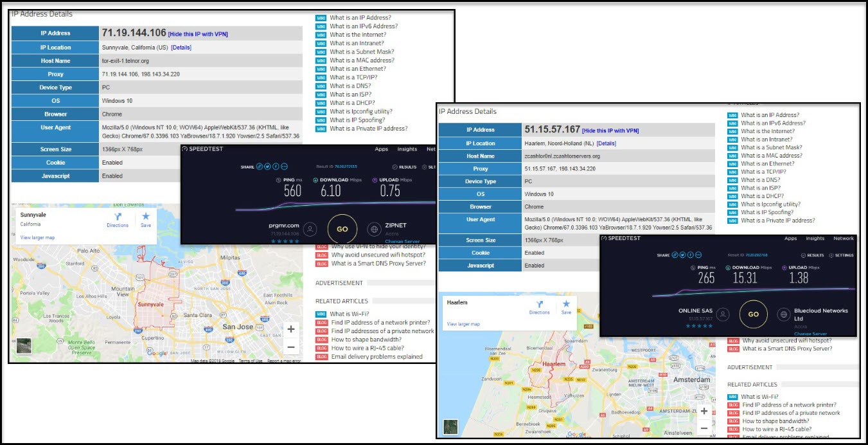
Task: Click the Save star on the Sunnyvale map card
Action: pos(146,216)
